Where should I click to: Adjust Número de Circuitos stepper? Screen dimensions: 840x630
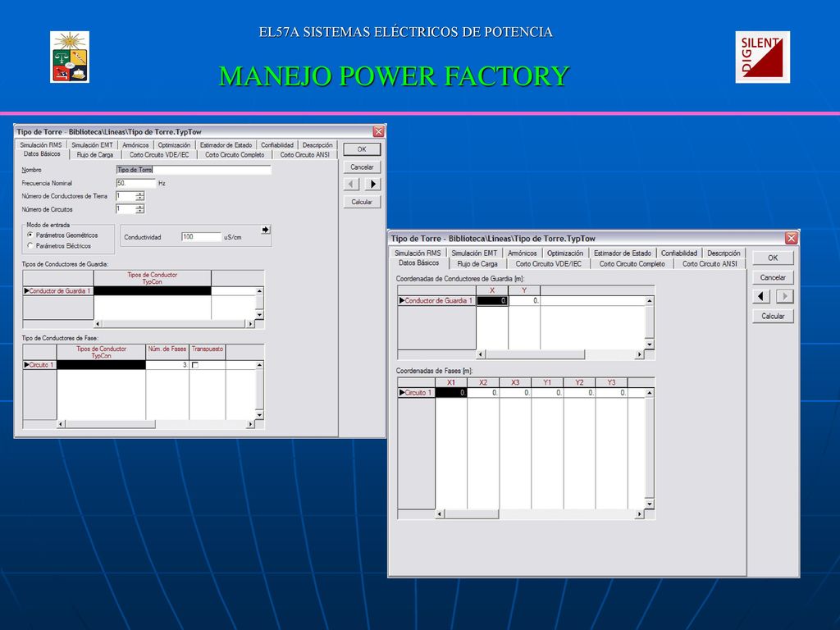pyautogui.click(x=139, y=209)
